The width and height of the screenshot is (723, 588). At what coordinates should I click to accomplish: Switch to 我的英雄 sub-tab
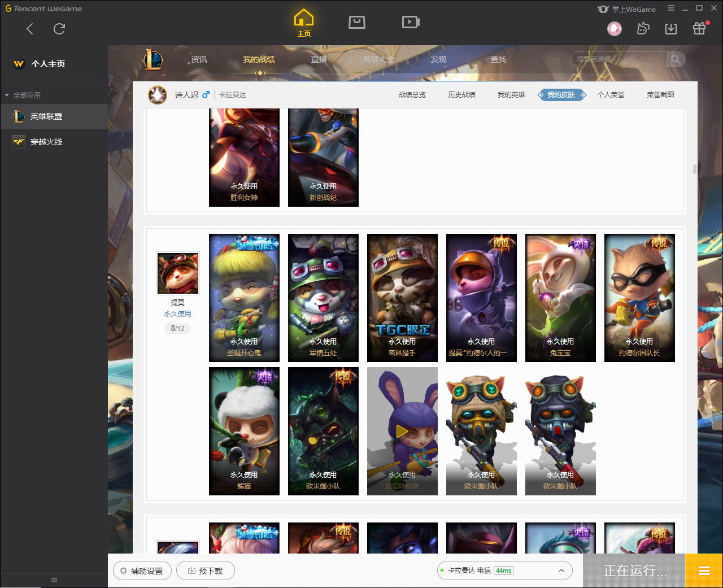511,95
